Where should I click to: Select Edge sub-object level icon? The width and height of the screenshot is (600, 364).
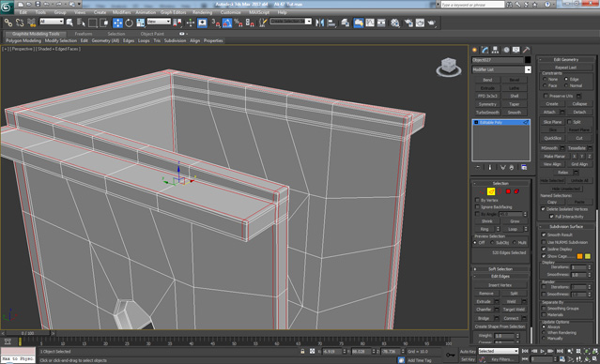pyautogui.click(x=491, y=191)
